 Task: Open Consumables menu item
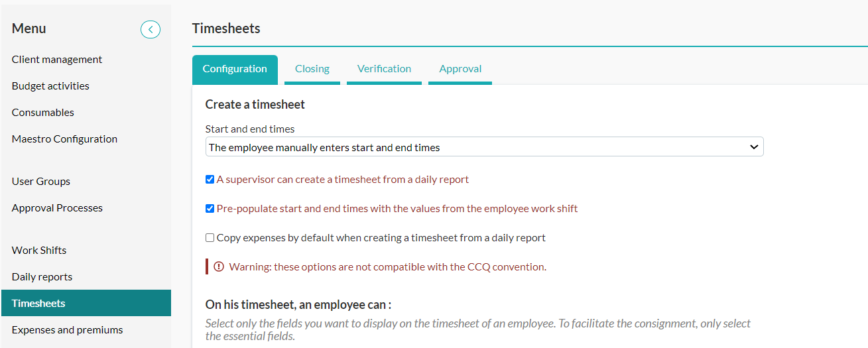tap(43, 112)
